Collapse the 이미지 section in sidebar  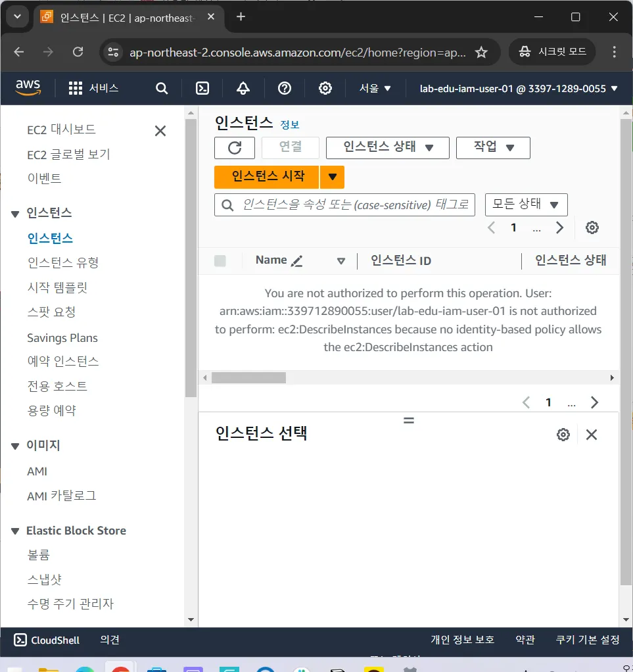pos(15,446)
